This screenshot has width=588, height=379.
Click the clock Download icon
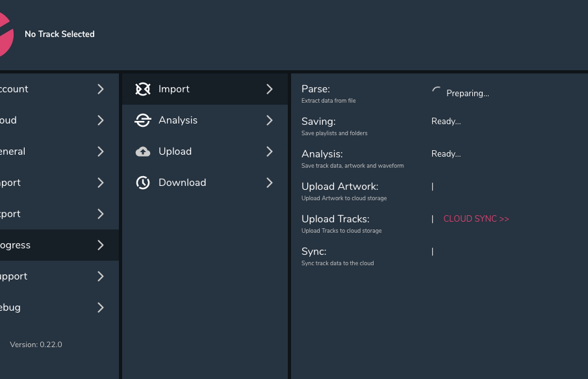[143, 183]
